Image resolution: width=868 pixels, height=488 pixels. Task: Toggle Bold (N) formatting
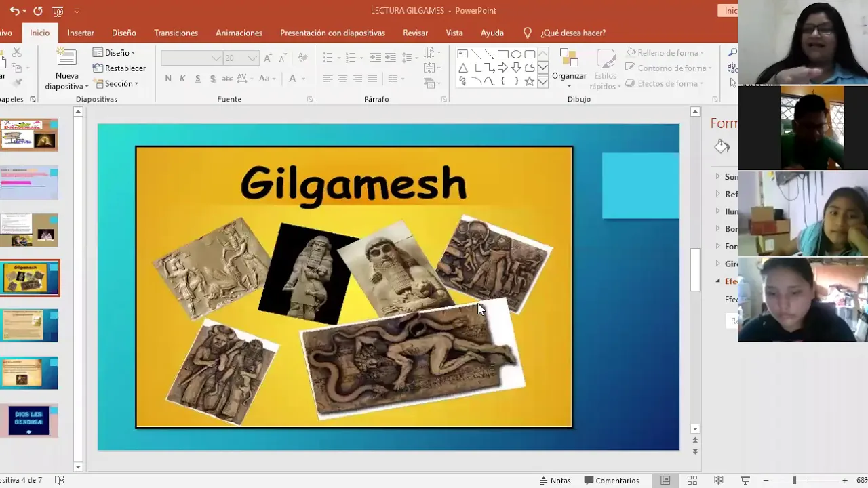point(168,79)
